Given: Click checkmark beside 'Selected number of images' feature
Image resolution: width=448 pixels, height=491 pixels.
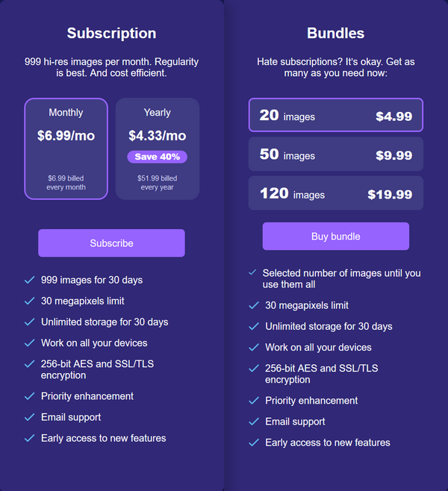Looking at the screenshot, I should pos(252,273).
